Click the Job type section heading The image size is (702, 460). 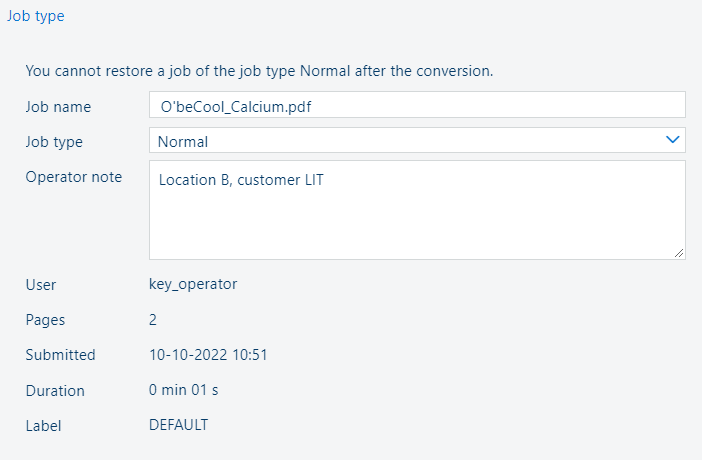coord(36,16)
